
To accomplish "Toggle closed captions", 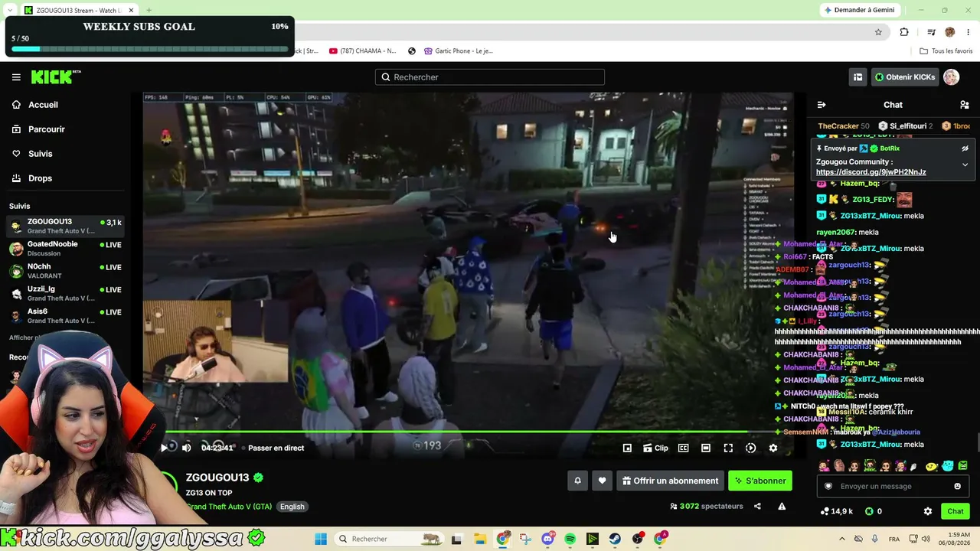I will click(683, 448).
